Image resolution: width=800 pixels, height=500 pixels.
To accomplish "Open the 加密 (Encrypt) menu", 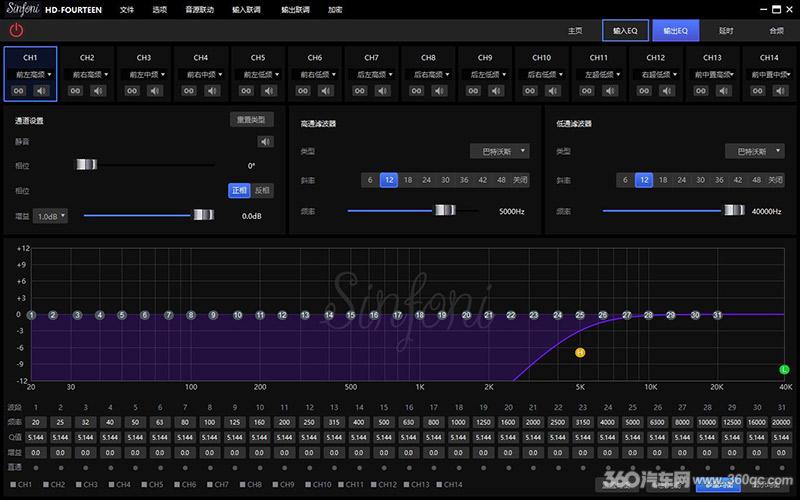I will [335, 10].
